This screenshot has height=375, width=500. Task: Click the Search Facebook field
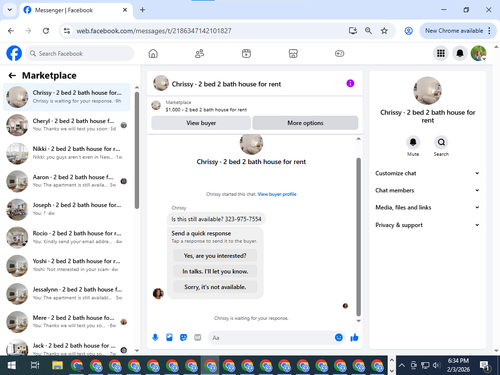(x=80, y=53)
